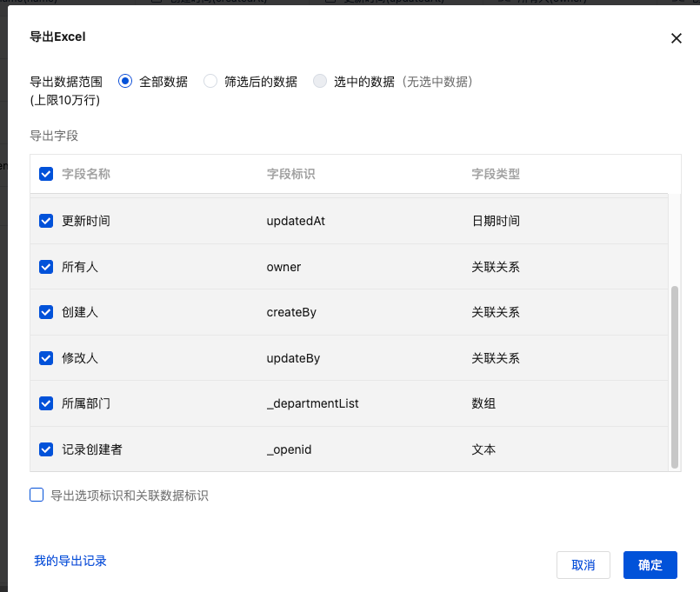
Task: Enable 导出选项标识和关联数据标识 checkbox
Action: pyautogui.click(x=37, y=496)
